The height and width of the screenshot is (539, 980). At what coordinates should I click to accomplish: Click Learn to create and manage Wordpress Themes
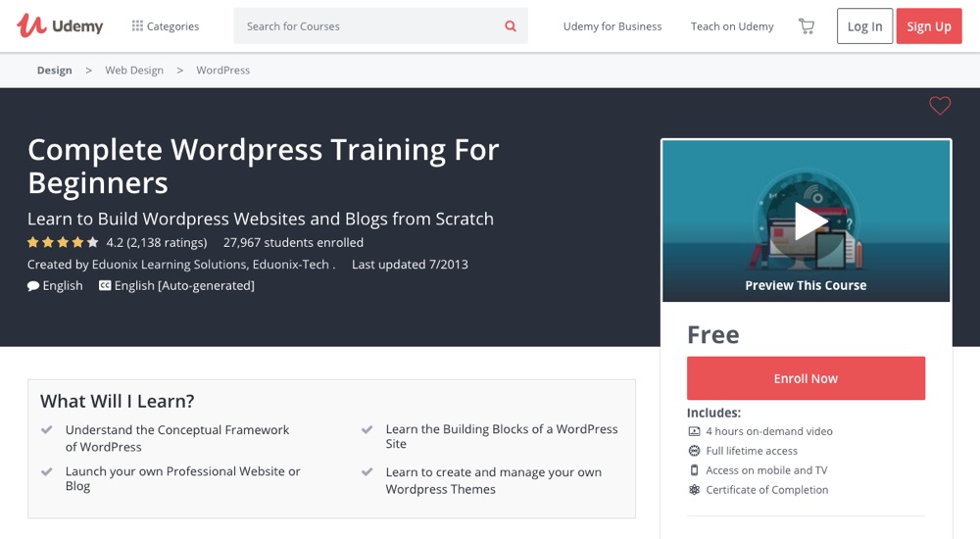point(494,481)
